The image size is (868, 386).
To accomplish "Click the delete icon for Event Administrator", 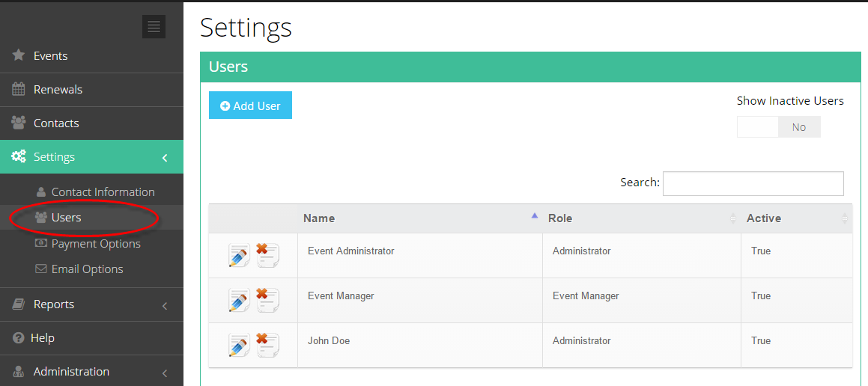I will (x=268, y=254).
